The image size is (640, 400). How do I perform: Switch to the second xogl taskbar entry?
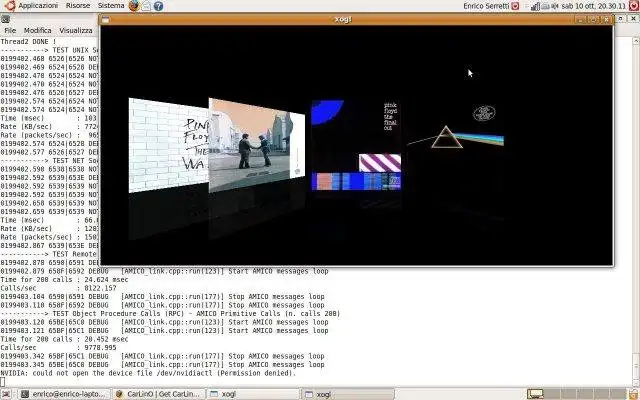pyautogui.click(x=348, y=394)
